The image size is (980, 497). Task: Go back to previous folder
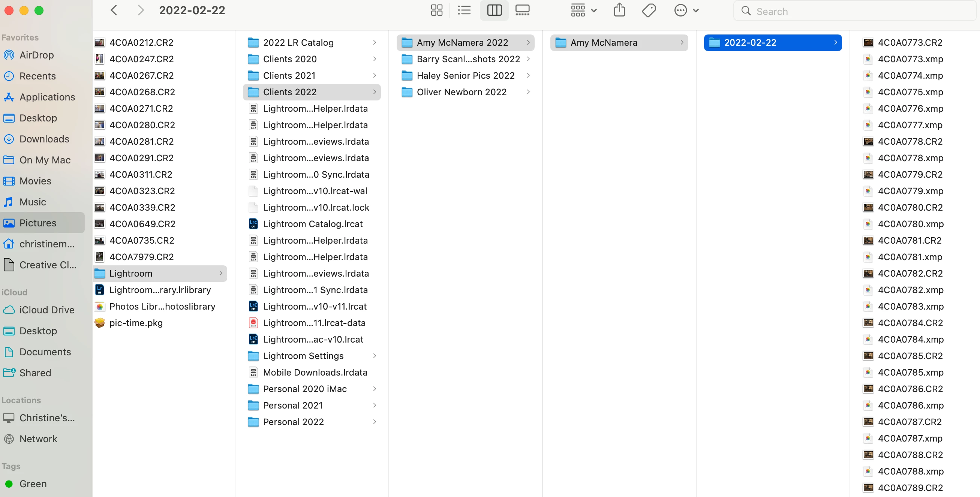pyautogui.click(x=114, y=10)
